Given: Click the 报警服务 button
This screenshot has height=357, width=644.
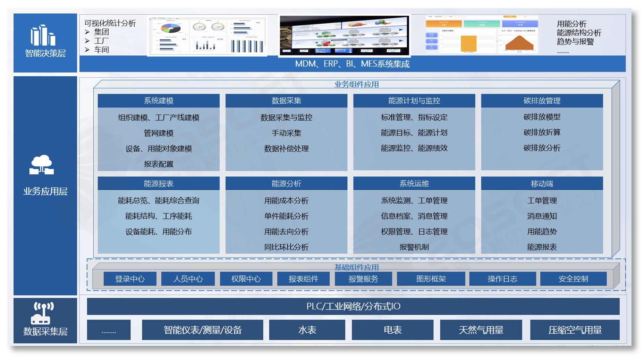Looking at the screenshot, I should tap(363, 279).
